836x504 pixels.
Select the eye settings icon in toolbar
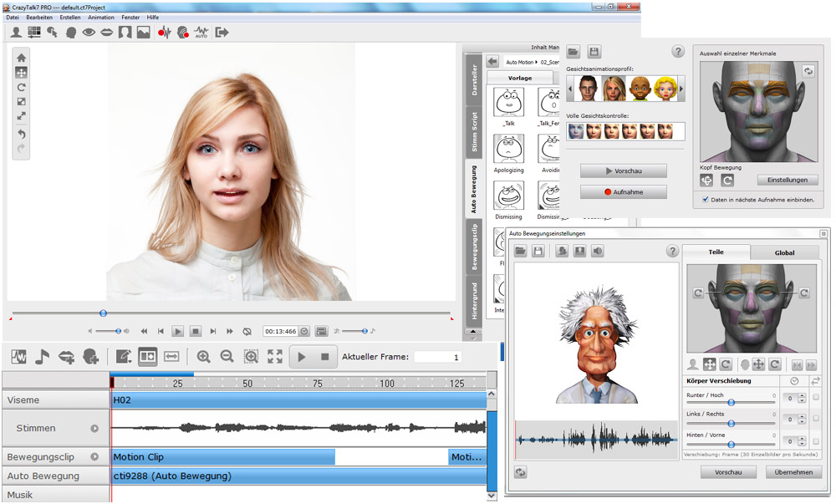(89, 33)
